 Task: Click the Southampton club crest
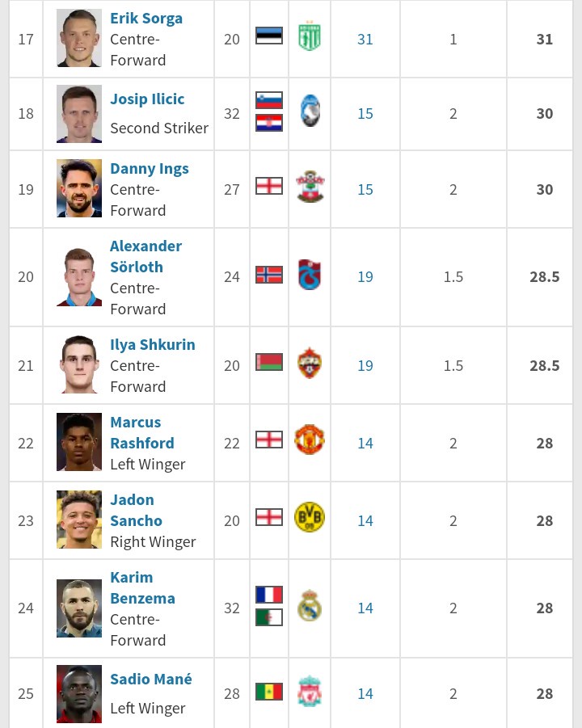pyautogui.click(x=310, y=188)
